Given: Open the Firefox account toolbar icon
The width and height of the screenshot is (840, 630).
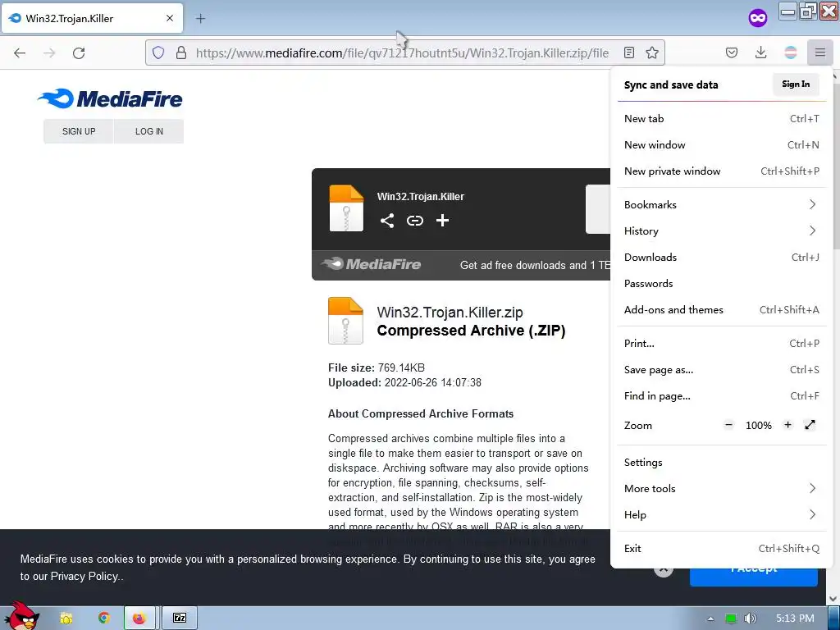Looking at the screenshot, I should [790, 52].
